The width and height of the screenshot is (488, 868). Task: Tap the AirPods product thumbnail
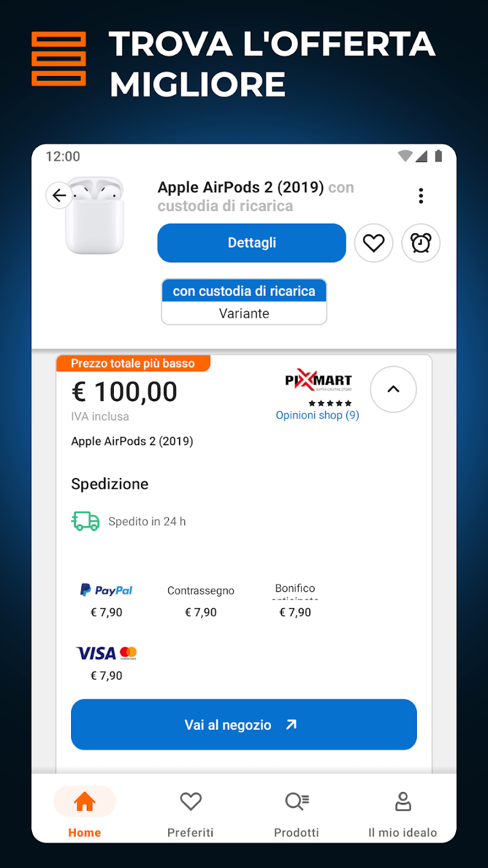click(x=95, y=217)
